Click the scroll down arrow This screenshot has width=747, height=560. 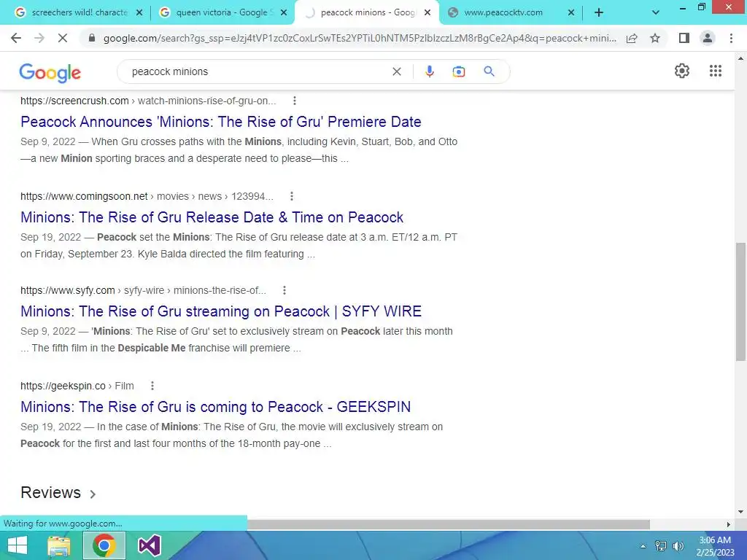point(740,513)
